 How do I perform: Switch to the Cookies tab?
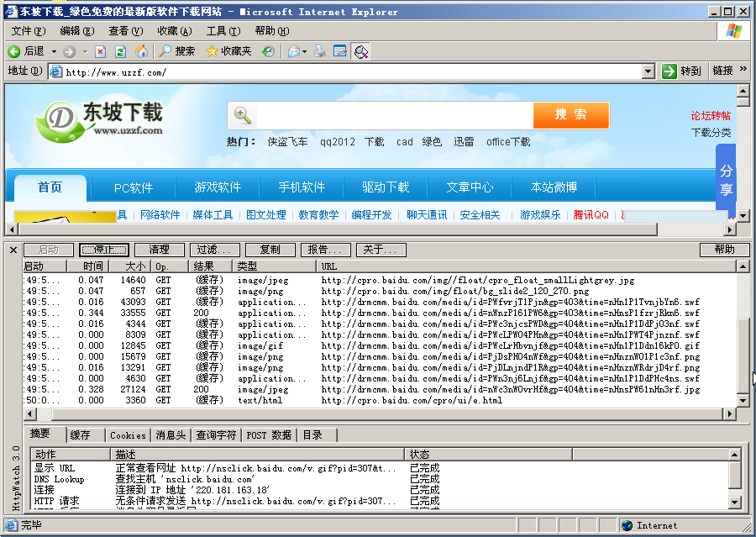coord(128,435)
